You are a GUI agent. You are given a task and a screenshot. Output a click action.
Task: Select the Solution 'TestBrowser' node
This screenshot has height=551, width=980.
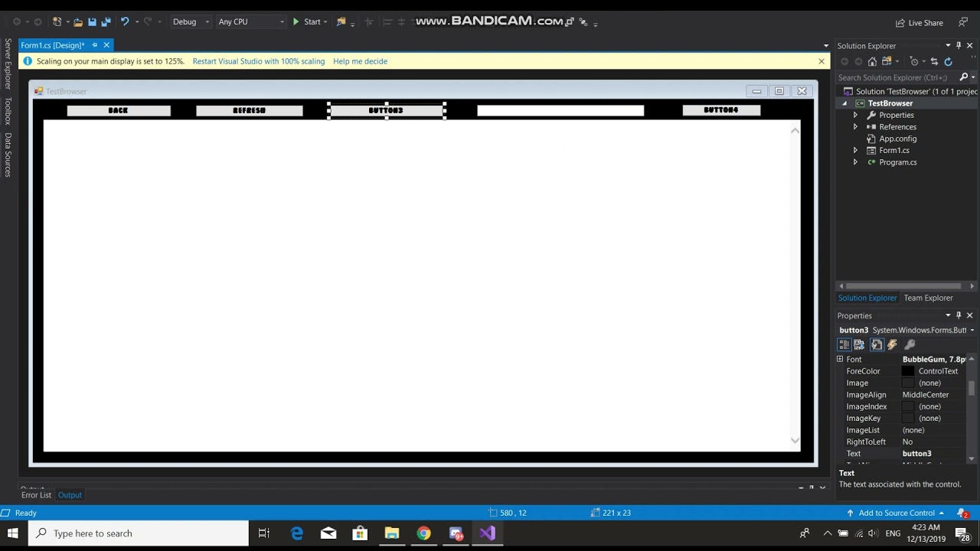point(910,91)
